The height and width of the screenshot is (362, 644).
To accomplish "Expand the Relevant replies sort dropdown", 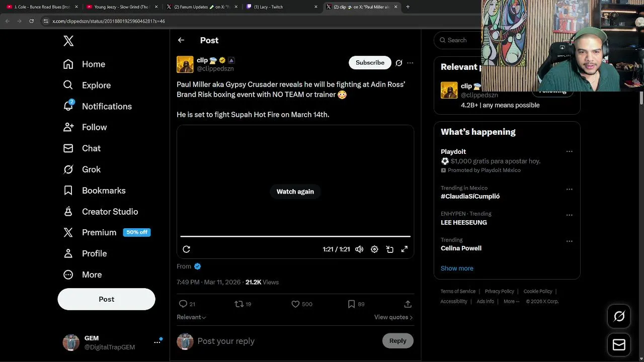I will (x=191, y=317).
